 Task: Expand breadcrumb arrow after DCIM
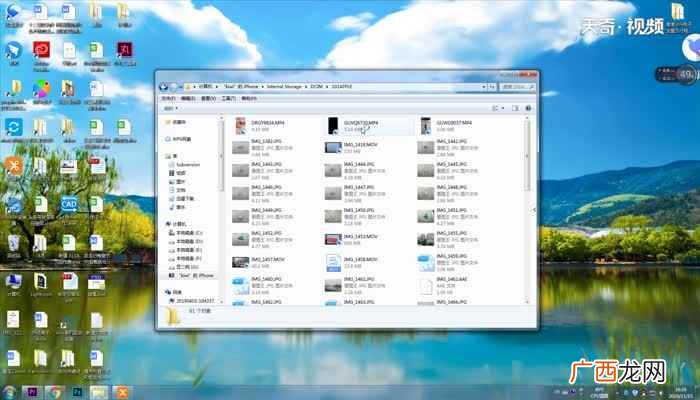tap(327, 87)
